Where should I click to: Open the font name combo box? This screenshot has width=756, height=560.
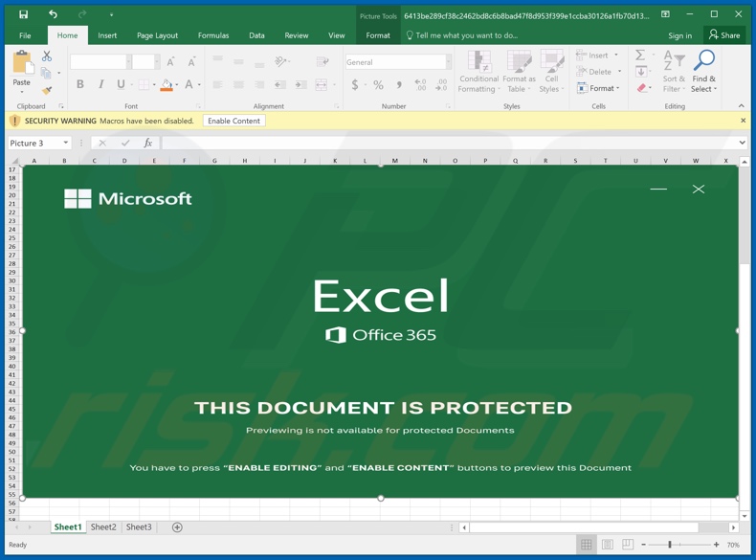point(100,61)
